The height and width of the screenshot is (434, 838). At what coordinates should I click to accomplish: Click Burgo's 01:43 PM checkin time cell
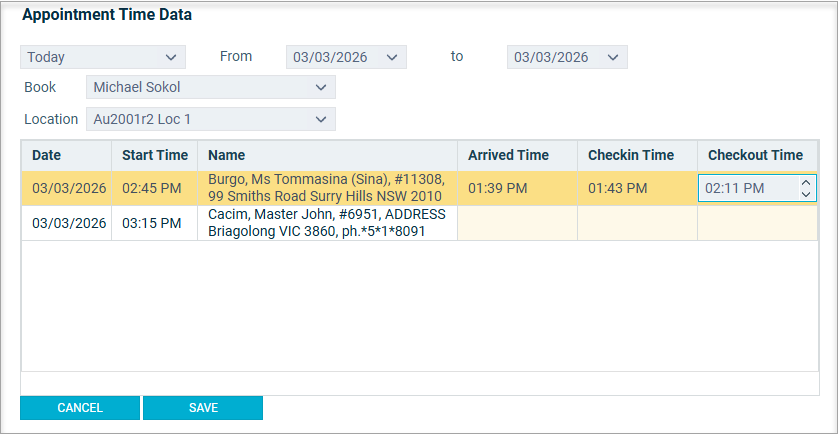click(637, 188)
